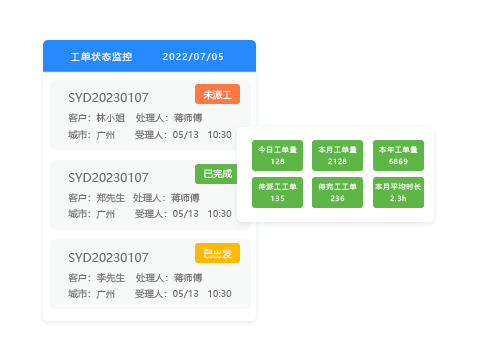Viewport: 480px width, 360px height.
Task: Click the green 已完成 status badge
Action: point(216,174)
